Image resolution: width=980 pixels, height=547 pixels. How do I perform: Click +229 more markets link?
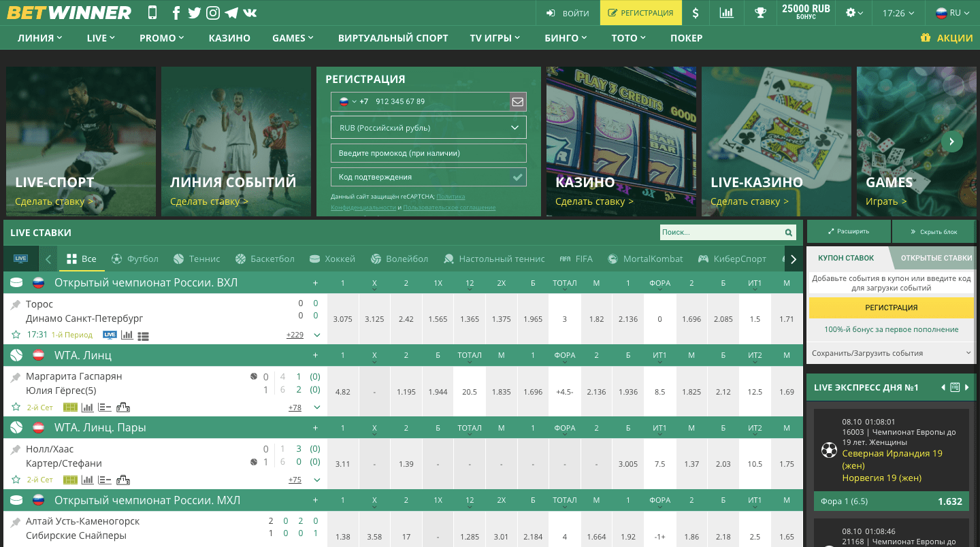[295, 335]
